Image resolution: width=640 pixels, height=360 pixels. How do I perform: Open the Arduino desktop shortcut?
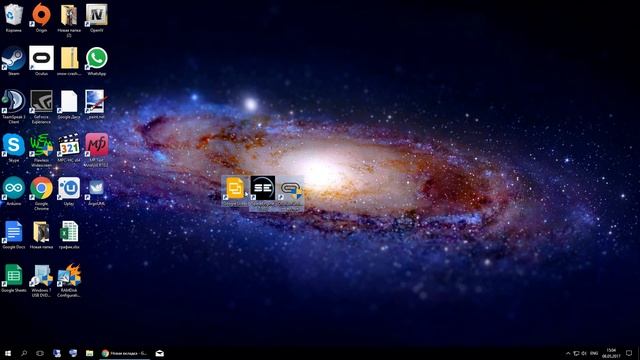13,189
